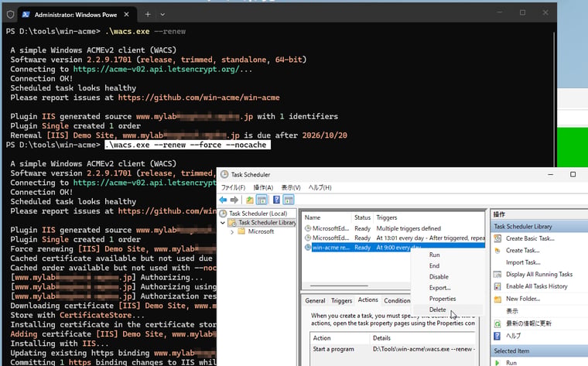Click the Microsoft folder icon in tree
The width and height of the screenshot is (588, 366).
click(242, 231)
